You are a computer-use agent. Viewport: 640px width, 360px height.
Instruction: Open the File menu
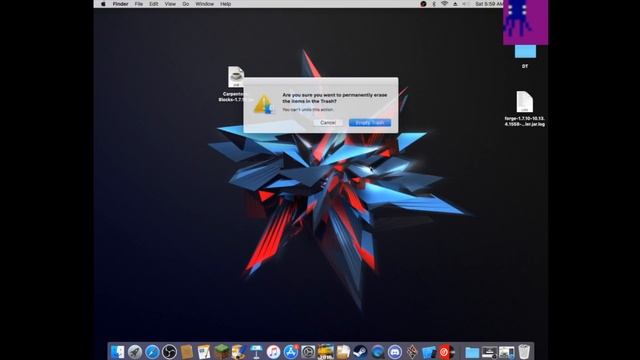coord(139,4)
